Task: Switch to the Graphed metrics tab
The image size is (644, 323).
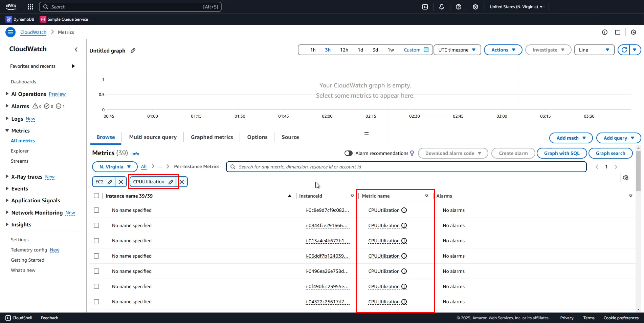Action: (212, 137)
